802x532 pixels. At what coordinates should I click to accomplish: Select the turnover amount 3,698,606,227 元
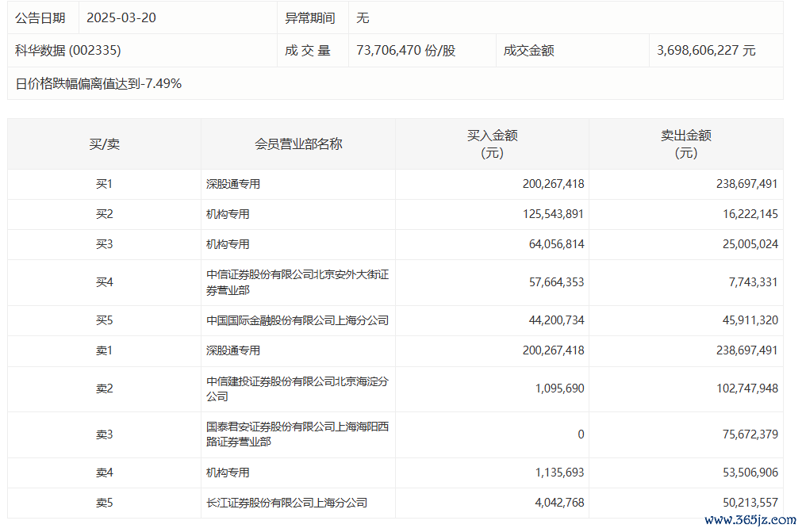(706, 51)
